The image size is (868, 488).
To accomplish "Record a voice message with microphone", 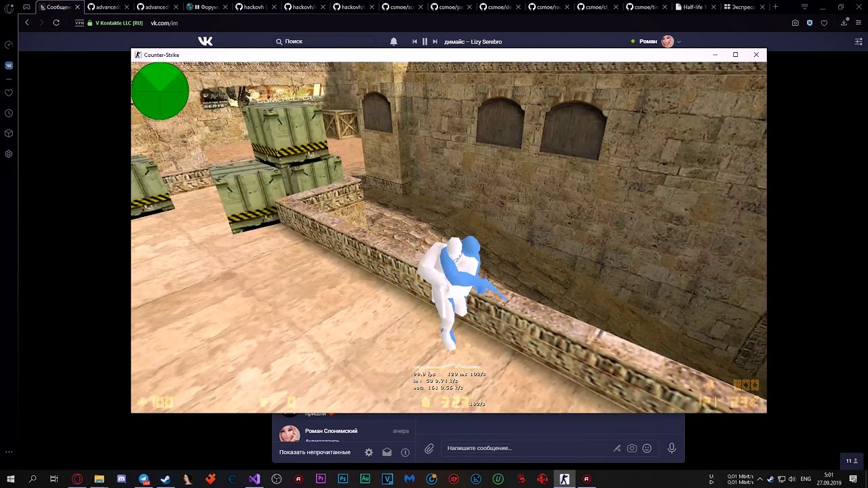I will (671, 448).
